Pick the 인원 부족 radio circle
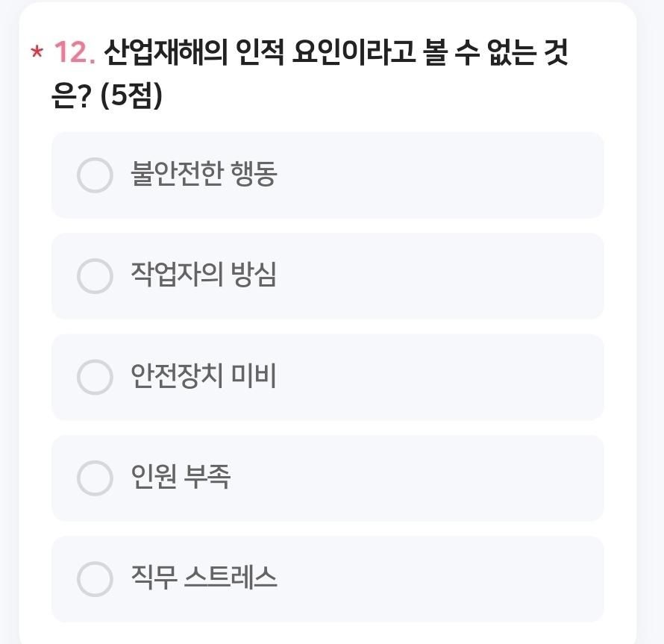The height and width of the screenshot is (644, 664). click(x=95, y=478)
